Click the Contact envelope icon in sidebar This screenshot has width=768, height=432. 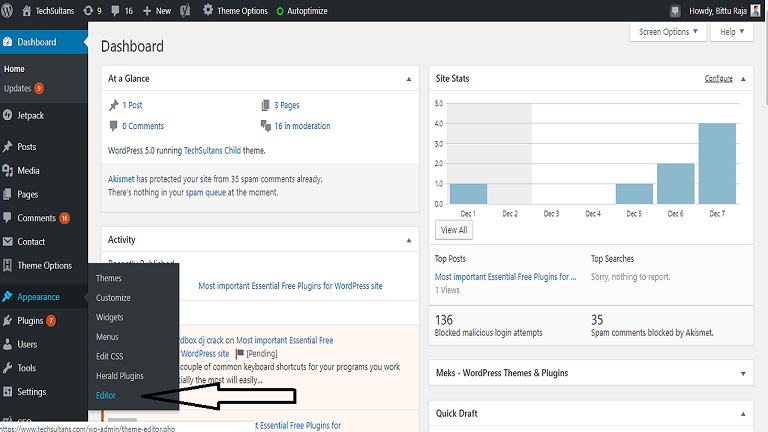(7, 241)
